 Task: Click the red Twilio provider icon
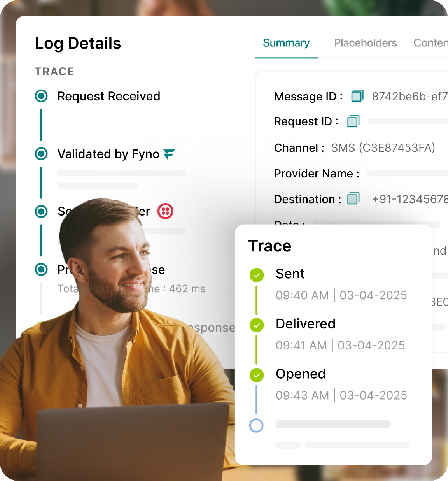click(165, 211)
